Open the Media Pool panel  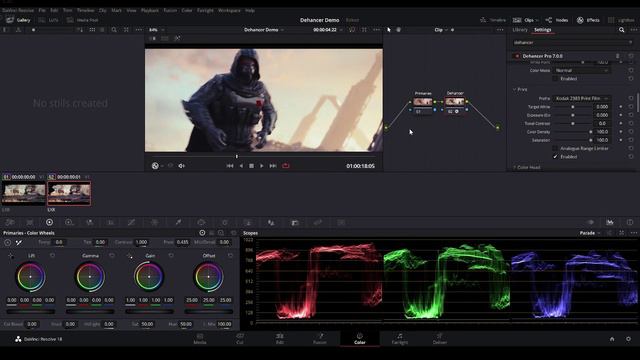(x=82, y=20)
